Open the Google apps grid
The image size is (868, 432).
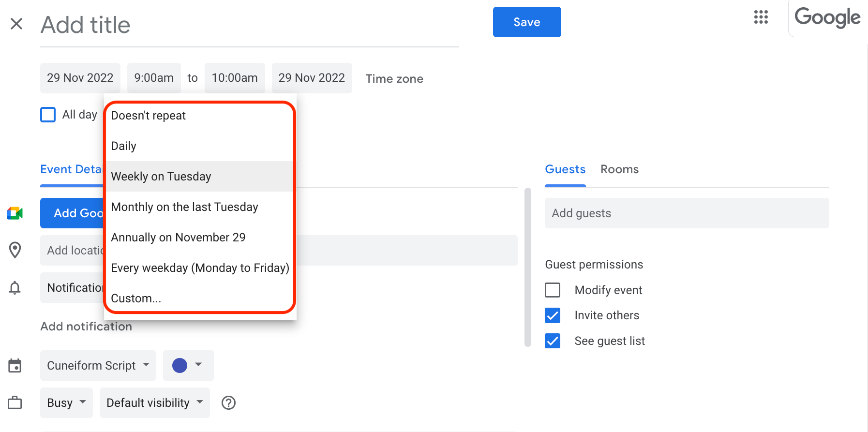761,17
